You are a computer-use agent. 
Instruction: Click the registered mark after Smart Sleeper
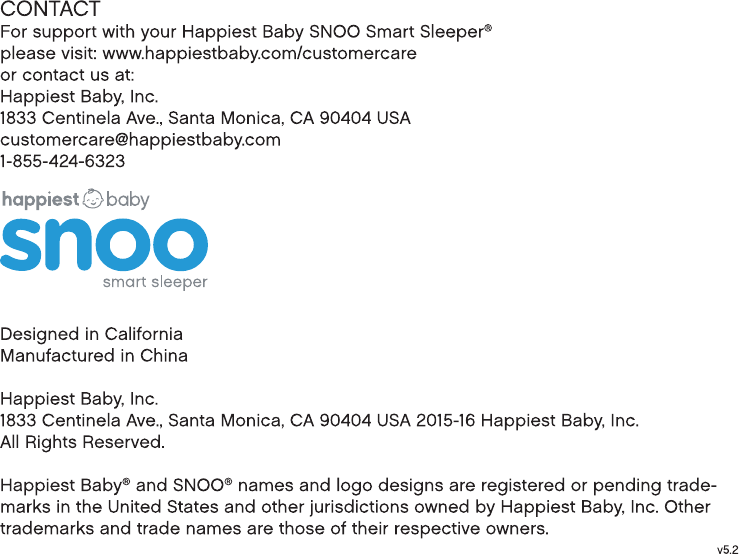click(488, 28)
